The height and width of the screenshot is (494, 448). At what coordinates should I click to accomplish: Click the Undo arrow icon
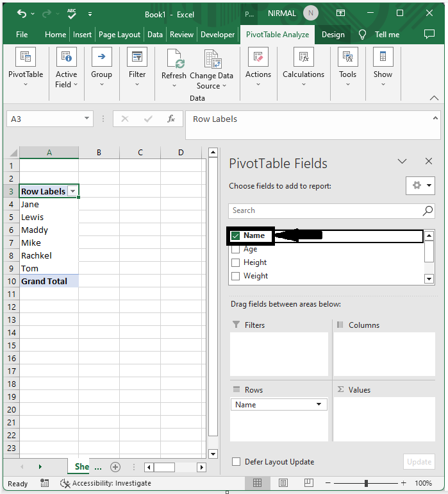point(22,13)
